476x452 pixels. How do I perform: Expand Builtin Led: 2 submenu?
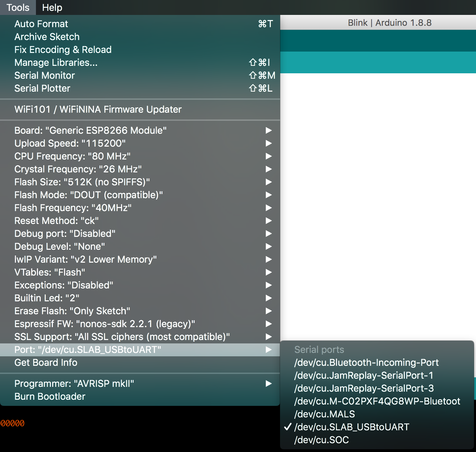click(x=140, y=298)
